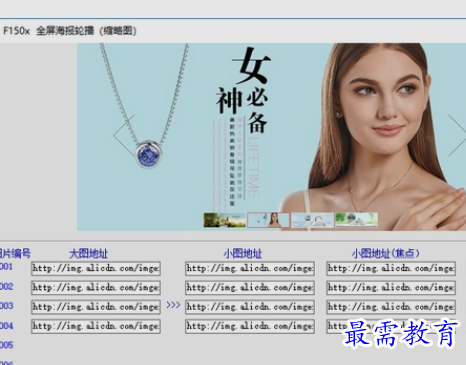Viewport: 466px width, 365px height.
Task: Click the 大图地址 field in row 004
Action: click(x=96, y=326)
